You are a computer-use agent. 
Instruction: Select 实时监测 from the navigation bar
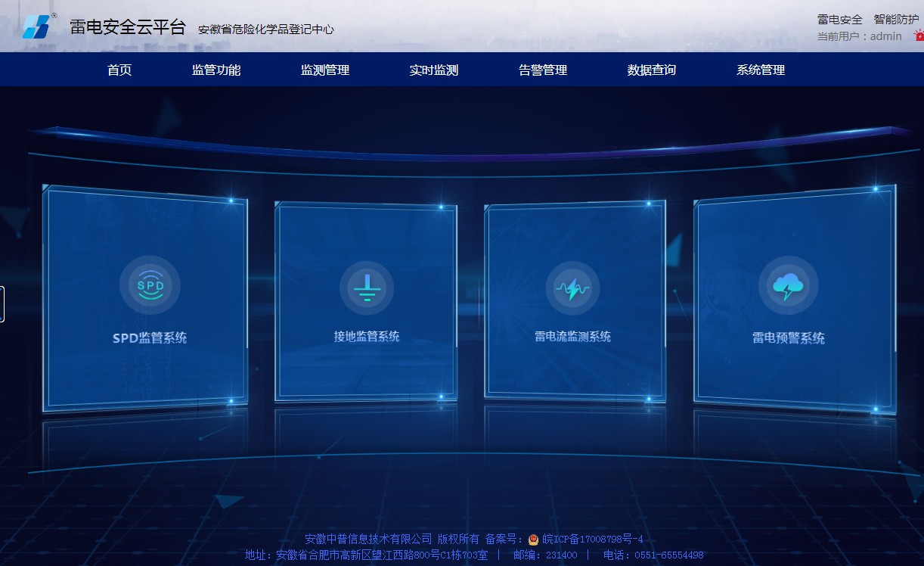click(433, 70)
